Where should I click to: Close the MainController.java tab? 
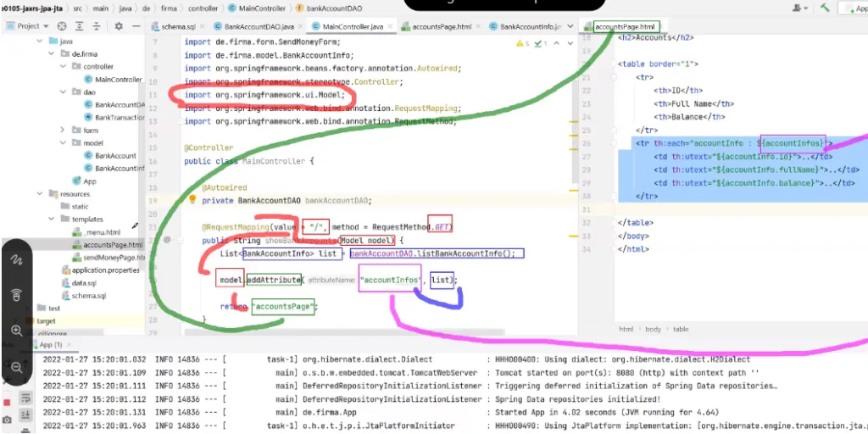pos(388,26)
